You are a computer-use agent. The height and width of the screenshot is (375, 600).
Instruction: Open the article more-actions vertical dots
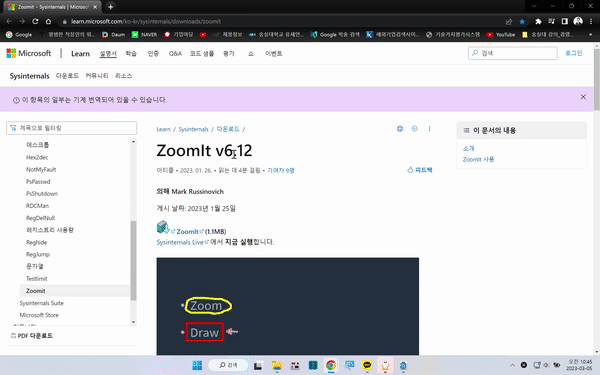429,129
